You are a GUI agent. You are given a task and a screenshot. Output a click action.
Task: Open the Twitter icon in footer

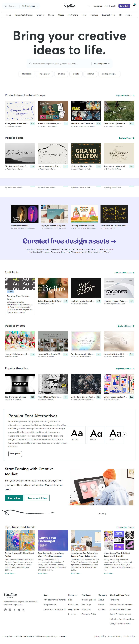tap(19, 609)
